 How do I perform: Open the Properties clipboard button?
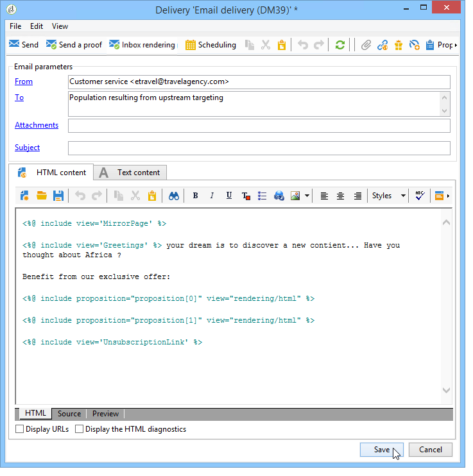(439, 45)
